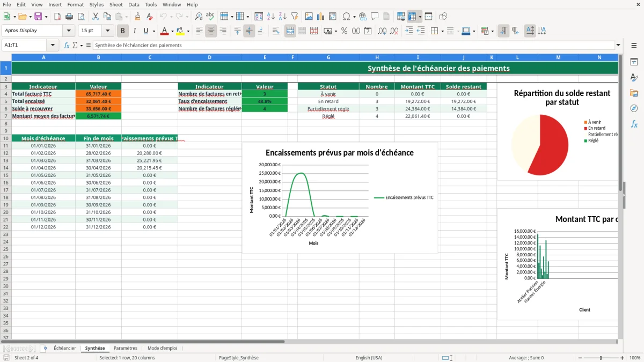Open sidebar Properties panel
This screenshot has width=644, height=362.
(x=634, y=62)
